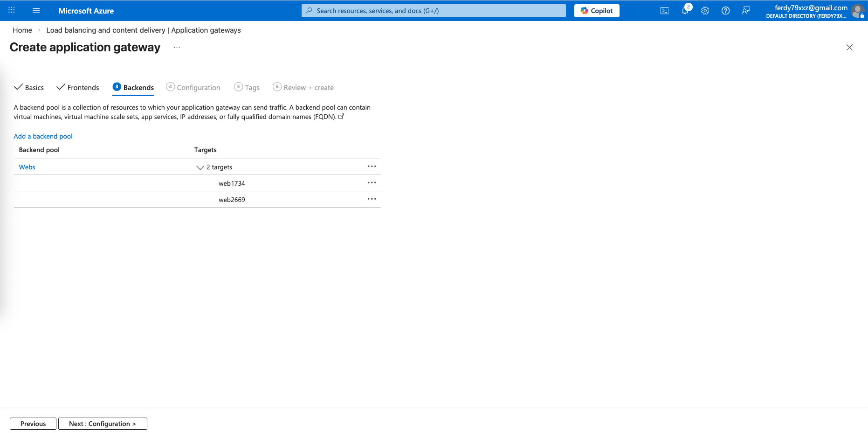Image resolution: width=868 pixels, height=433 pixels.
Task: Click Add a backend pool link
Action: (43, 136)
